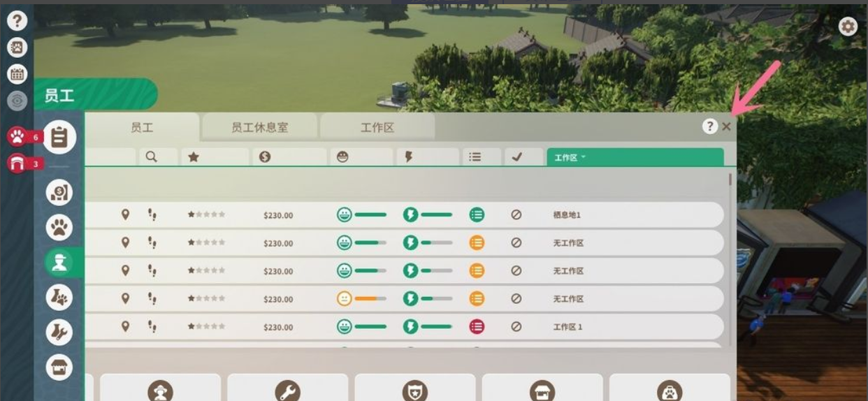Click the no-entry circle in the 栖息地1 row

click(x=516, y=214)
